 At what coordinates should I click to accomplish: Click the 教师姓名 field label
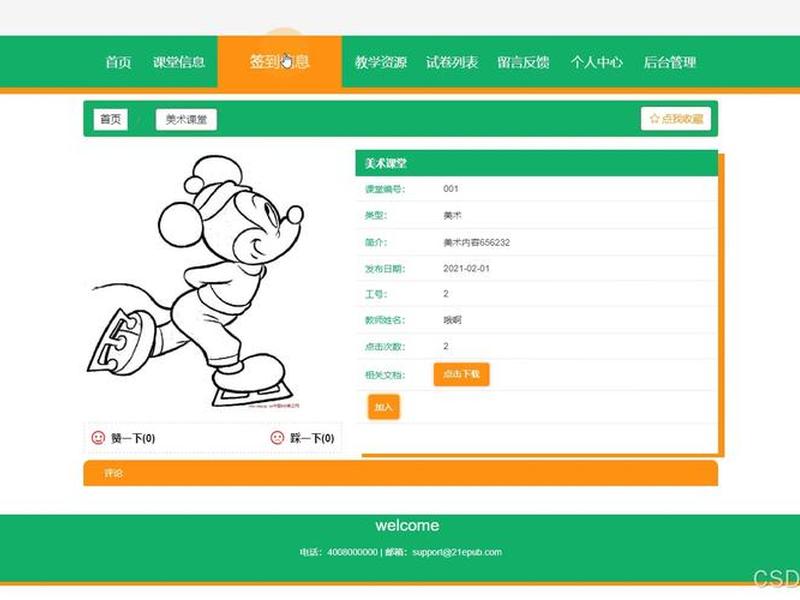coord(385,320)
